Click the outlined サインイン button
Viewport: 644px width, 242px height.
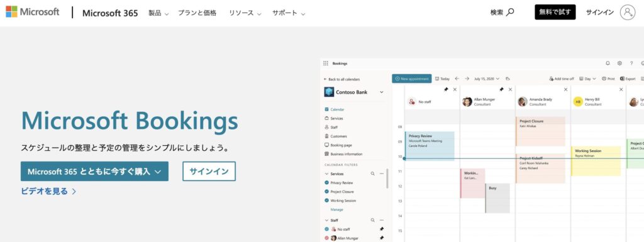coord(209,172)
